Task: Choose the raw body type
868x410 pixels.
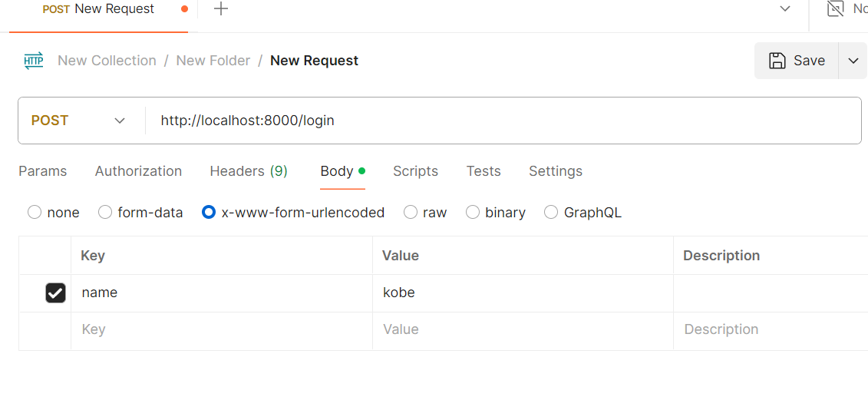Action: coord(411,213)
